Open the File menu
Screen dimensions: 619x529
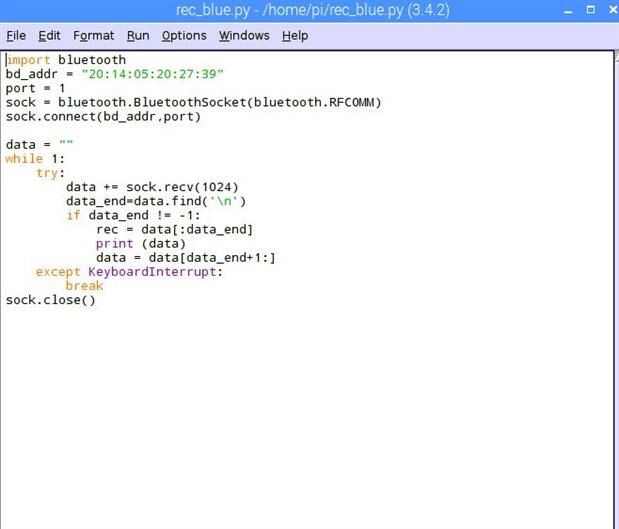[x=16, y=36]
